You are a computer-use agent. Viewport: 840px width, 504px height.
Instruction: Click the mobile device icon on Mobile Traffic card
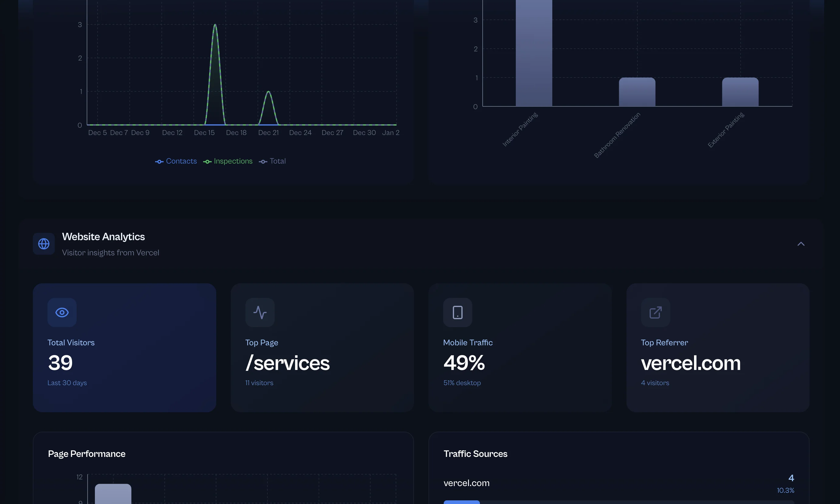coord(457,312)
